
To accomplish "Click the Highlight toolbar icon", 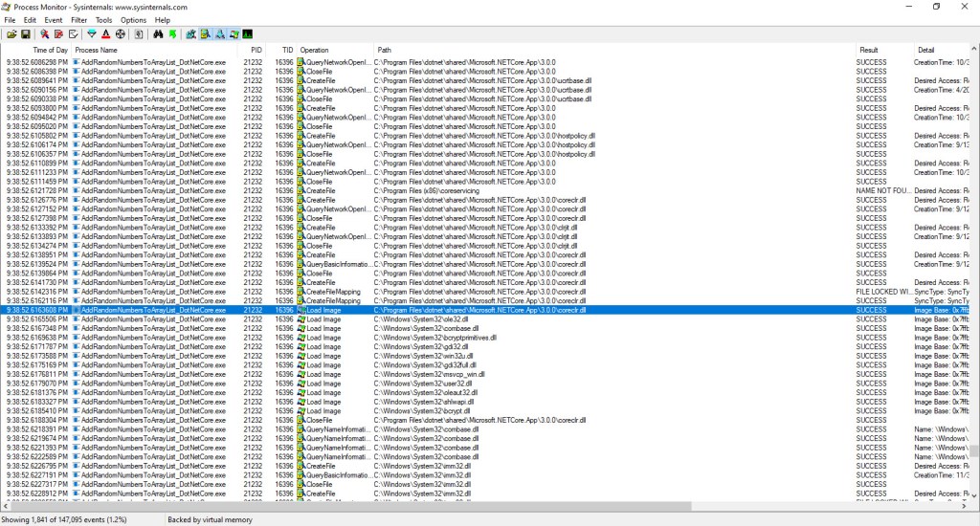I will 105,34.
